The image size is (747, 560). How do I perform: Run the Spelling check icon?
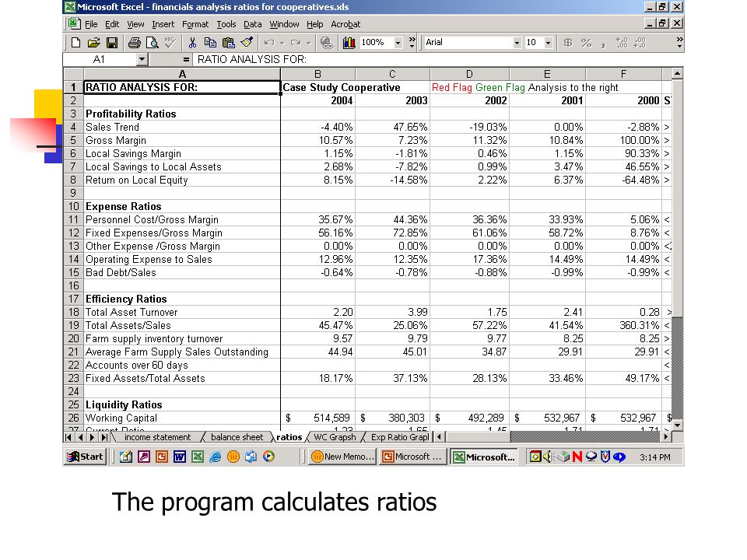tap(170, 43)
